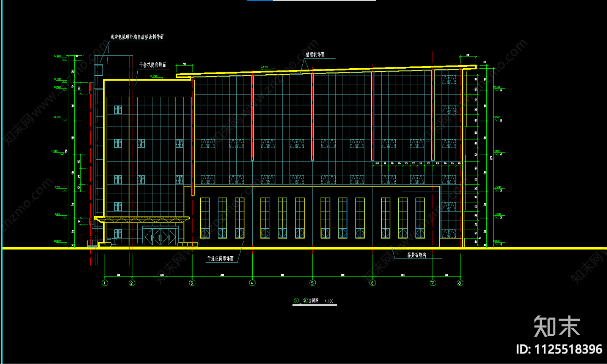The width and height of the screenshot is (607, 364).
Task: Select axis grid bubble number 6
Action: (373, 283)
